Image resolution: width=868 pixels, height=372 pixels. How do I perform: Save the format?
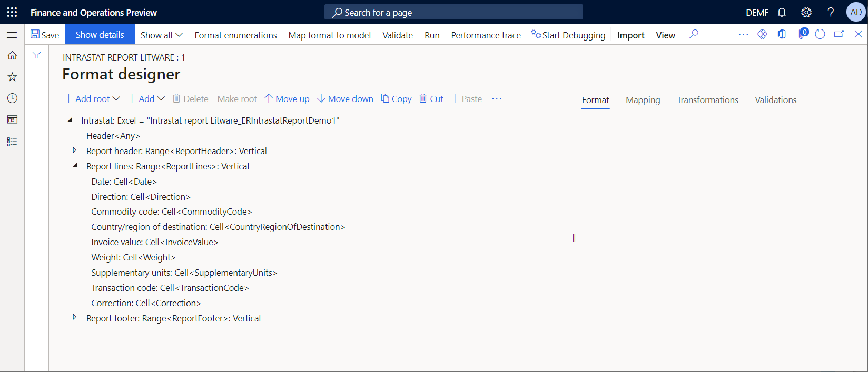point(45,35)
